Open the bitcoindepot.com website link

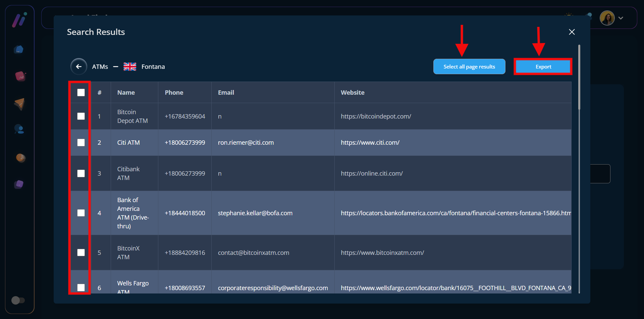[376, 117]
